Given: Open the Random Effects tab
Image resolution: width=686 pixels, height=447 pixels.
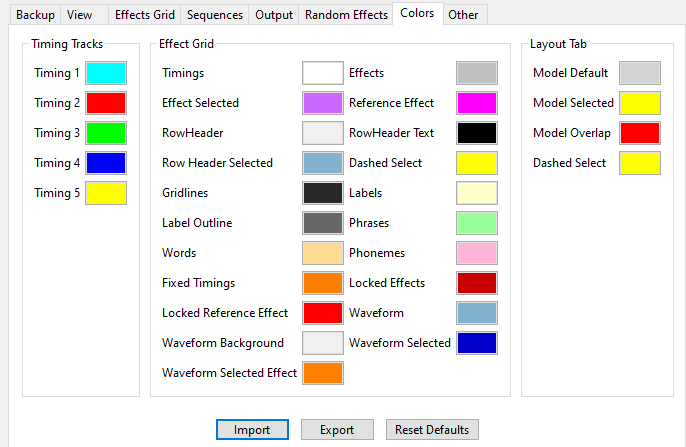Looking at the screenshot, I should 346,15.
